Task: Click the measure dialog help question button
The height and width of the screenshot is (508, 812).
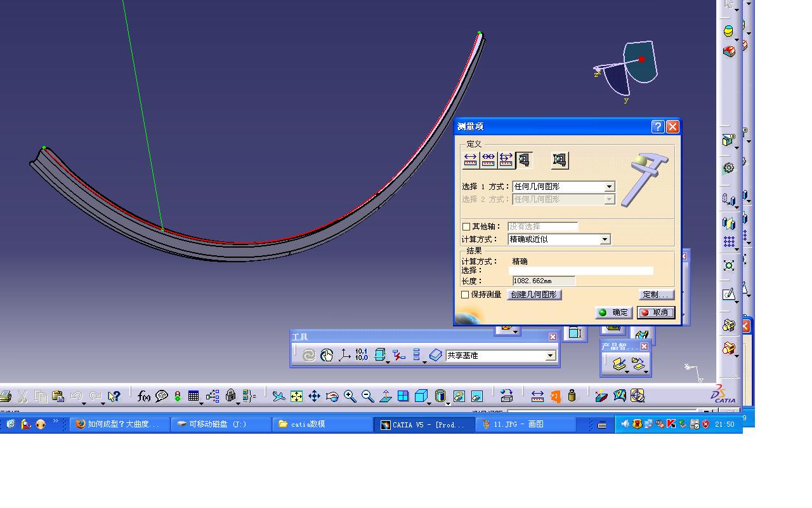Action: [x=658, y=126]
